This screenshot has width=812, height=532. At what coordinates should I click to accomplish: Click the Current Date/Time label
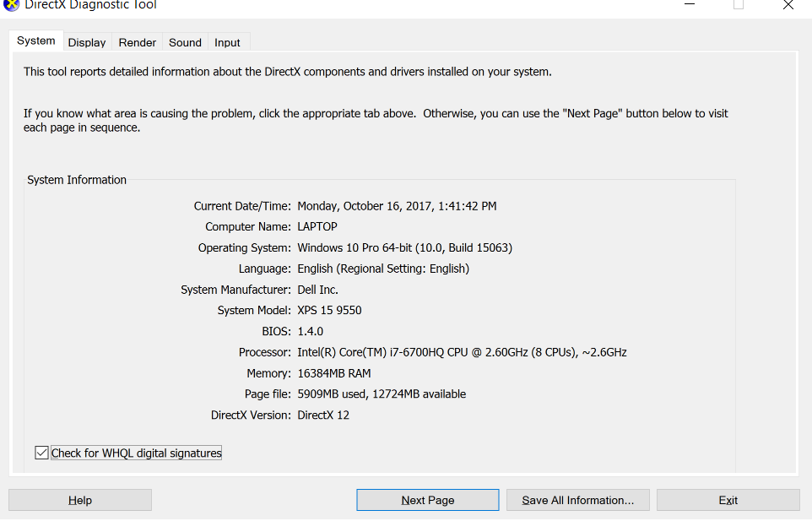[x=242, y=206]
